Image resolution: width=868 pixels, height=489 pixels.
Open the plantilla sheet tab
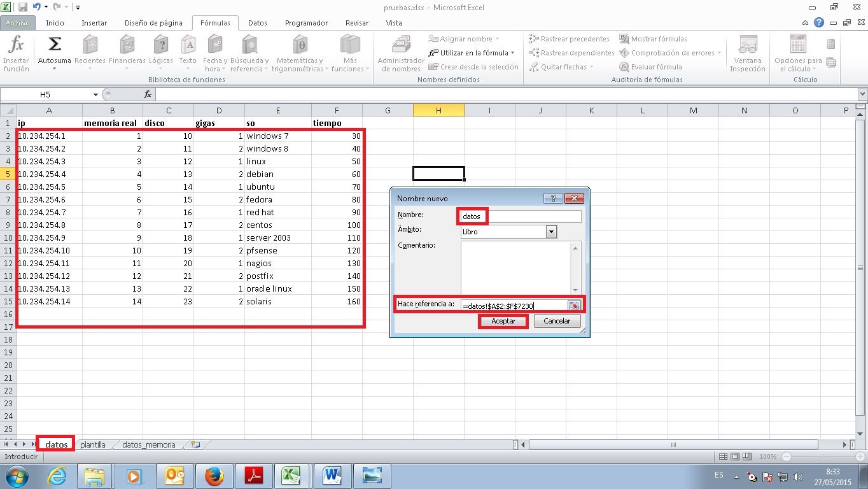pos(92,444)
